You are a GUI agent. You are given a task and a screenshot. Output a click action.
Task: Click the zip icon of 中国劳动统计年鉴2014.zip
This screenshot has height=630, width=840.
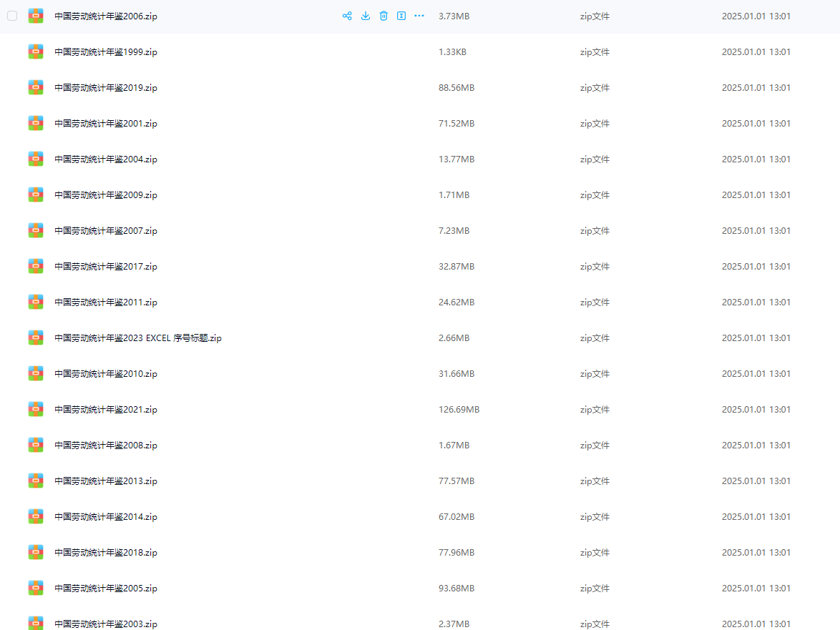pyautogui.click(x=36, y=516)
